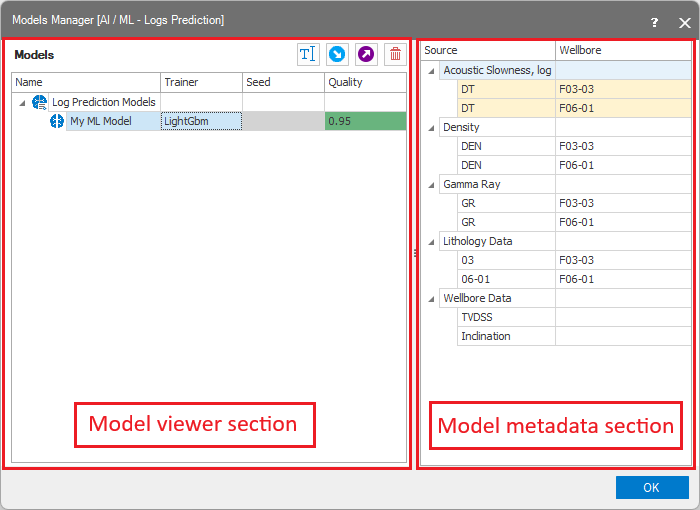
Task: Click the blue import model arrow icon
Action: [x=337, y=55]
